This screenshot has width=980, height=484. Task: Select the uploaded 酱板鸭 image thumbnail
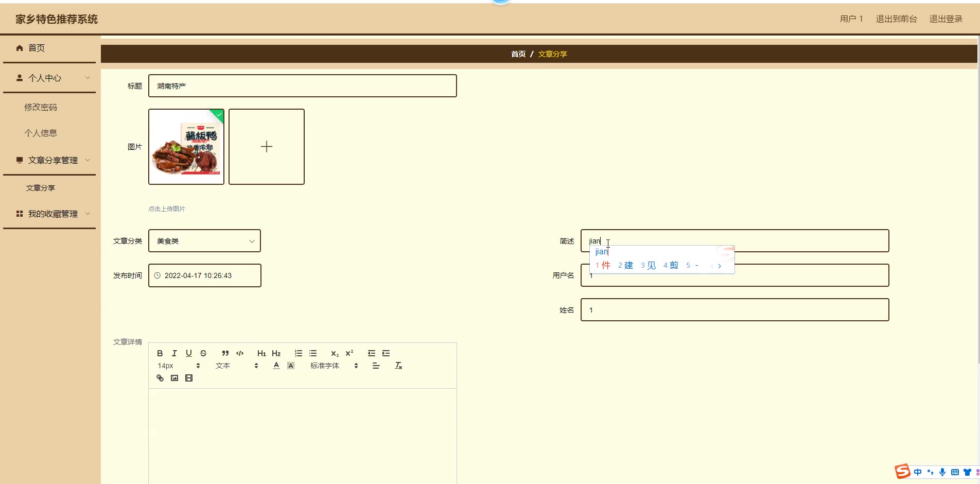coord(186,147)
